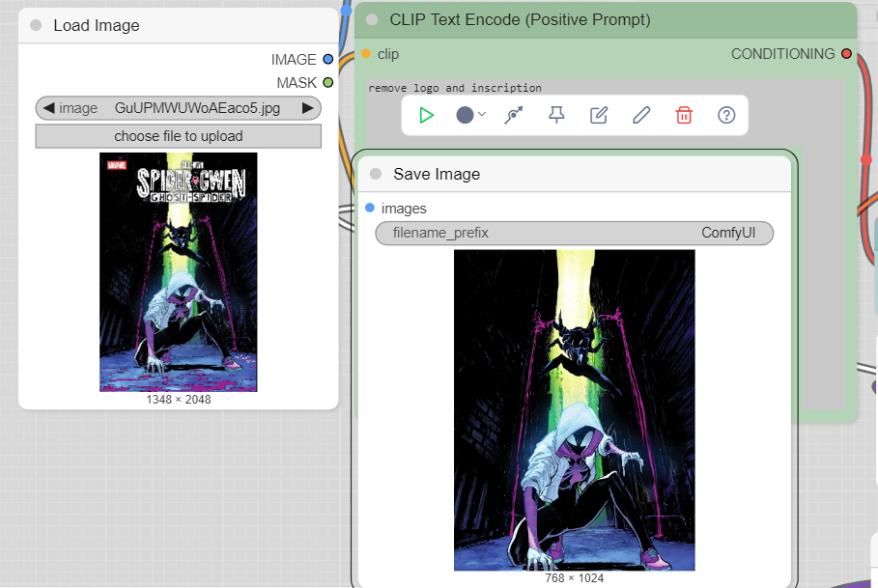Viewport: 878px width, 588px height.
Task: Collapse the Save Image node dot
Action: point(376,174)
